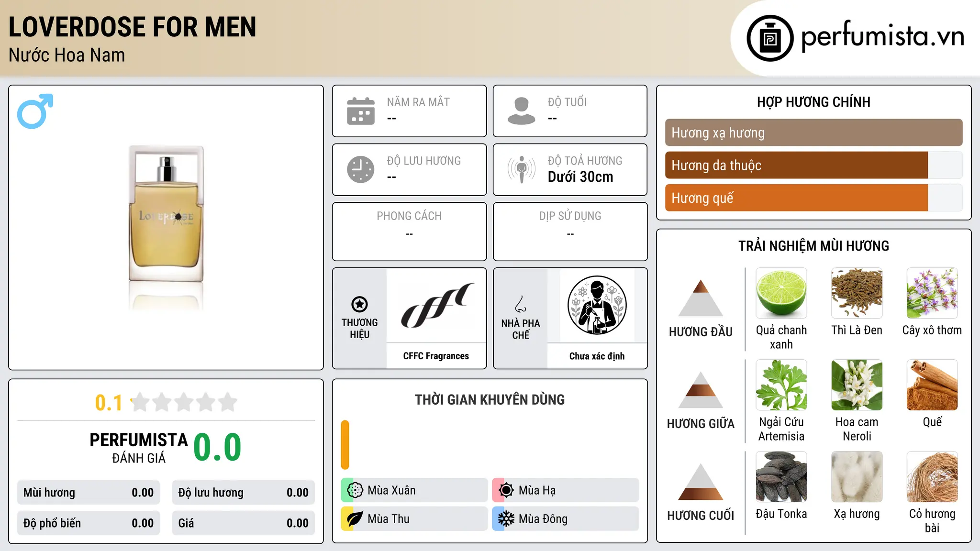Image resolution: width=980 pixels, height=551 pixels.
Task: Click the Năm ra mắt label
Action: pos(418,102)
